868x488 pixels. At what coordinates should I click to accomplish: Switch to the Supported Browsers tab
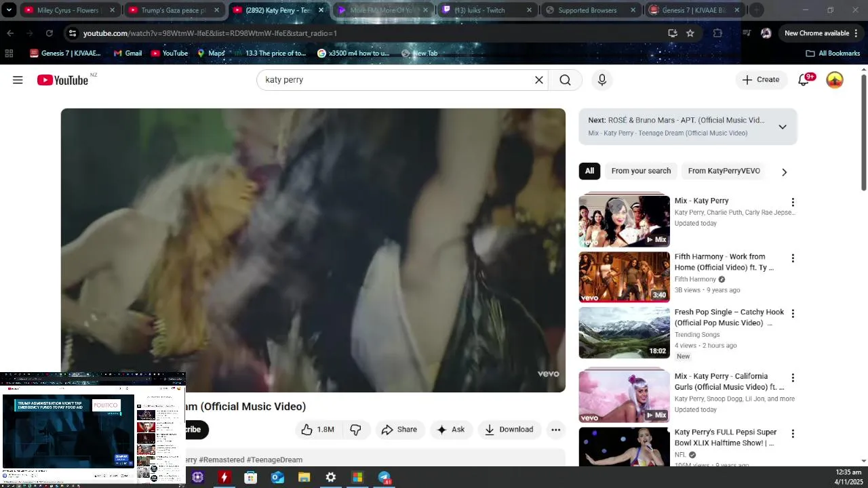tap(591, 10)
